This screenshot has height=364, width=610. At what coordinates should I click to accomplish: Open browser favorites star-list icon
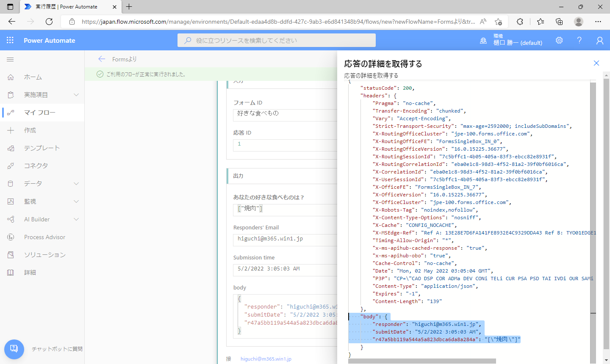pos(540,22)
